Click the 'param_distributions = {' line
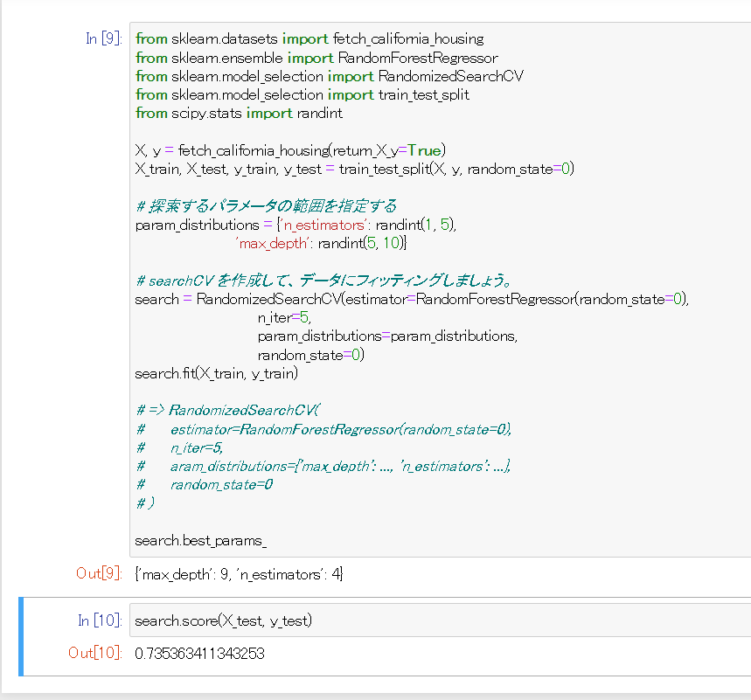Screen dimensions: 751x700 coord(296,225)
